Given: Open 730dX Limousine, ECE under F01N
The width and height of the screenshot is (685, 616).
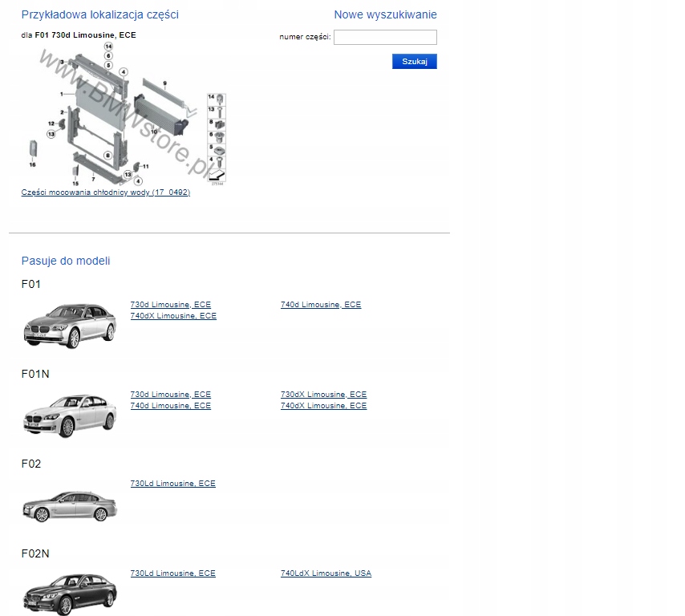Looking at the screenshot, I should (x=323, y=394).
